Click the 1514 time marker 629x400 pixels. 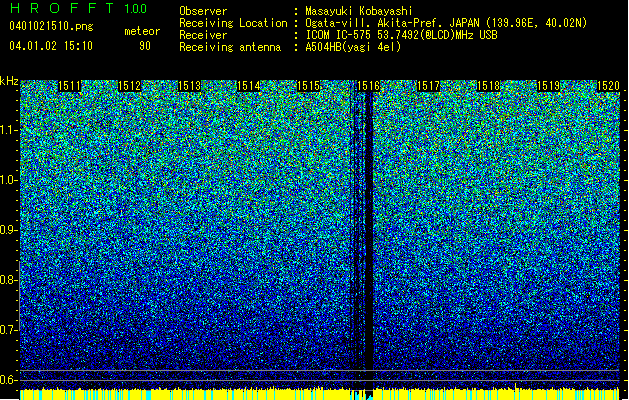(x=249, y=86)
